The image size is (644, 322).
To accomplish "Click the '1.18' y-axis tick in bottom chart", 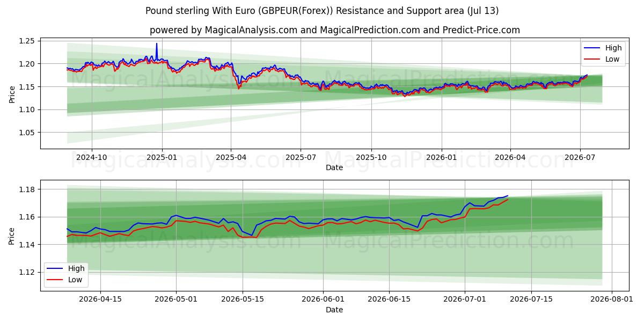I will [x=28, y=189].
